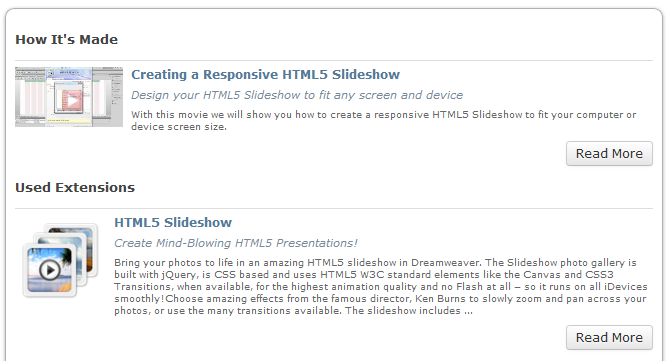Screen dimensions: 669x361
Task: Open the Dreamweaver screenshot thumbnail's left edge
Action: click(x=17, y=97)
